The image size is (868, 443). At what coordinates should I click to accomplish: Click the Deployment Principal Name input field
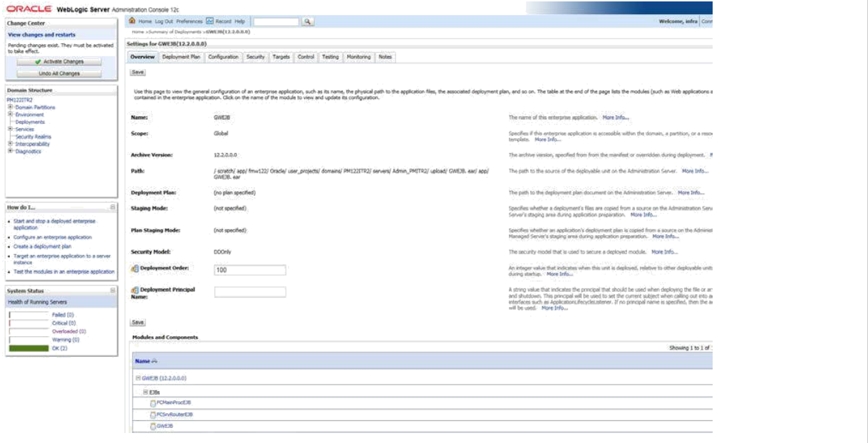coord(250,292)
